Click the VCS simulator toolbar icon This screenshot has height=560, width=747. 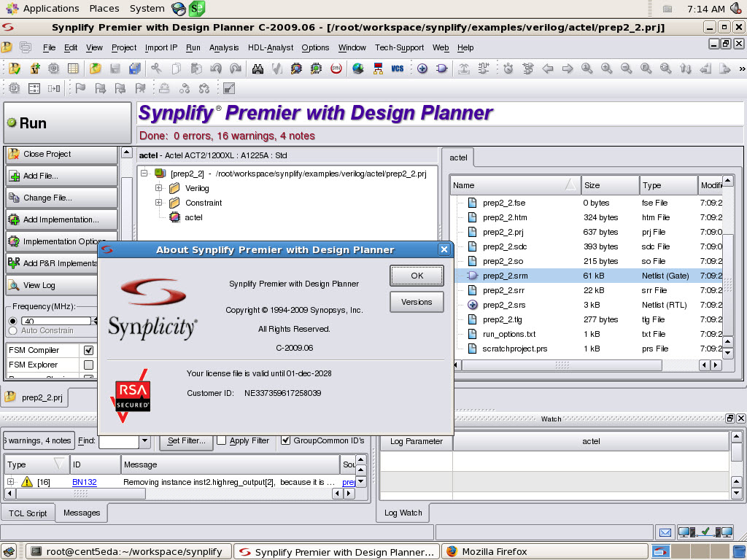click(398, 69)
